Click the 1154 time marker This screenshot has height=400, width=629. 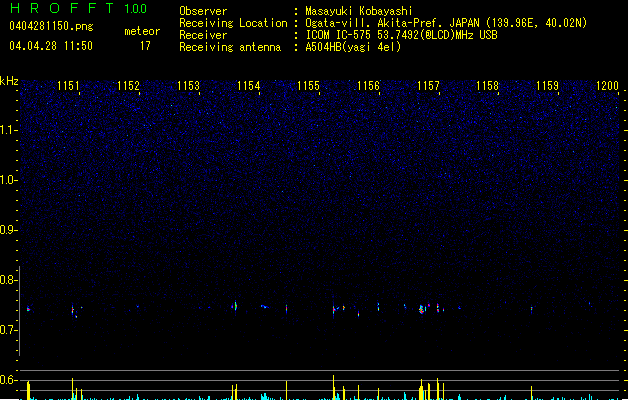(248, 86)
